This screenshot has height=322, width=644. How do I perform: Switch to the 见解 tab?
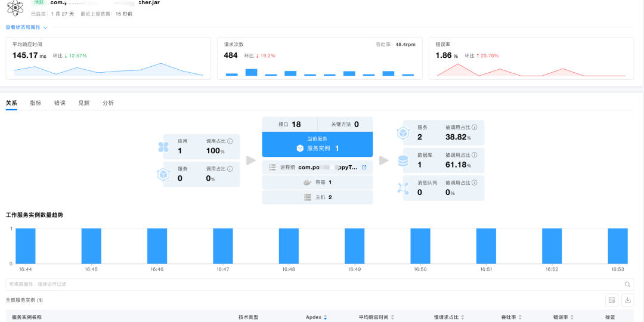[x=84, y=103]
